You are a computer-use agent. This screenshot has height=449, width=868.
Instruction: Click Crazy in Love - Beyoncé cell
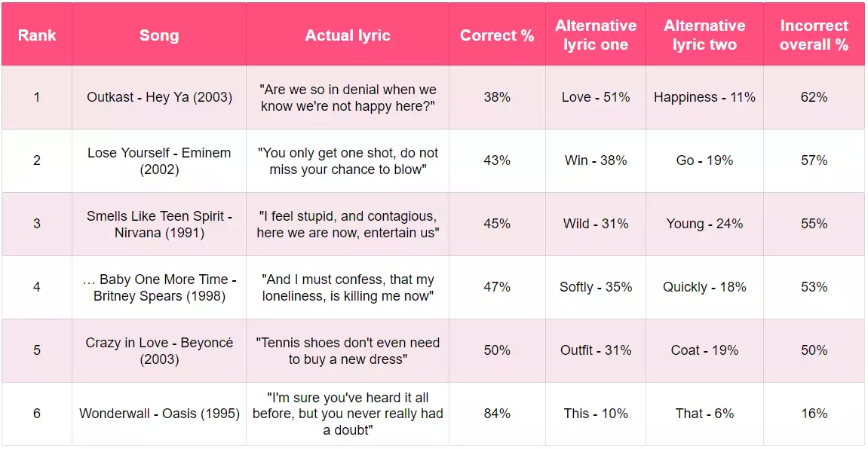click(159, 350)
